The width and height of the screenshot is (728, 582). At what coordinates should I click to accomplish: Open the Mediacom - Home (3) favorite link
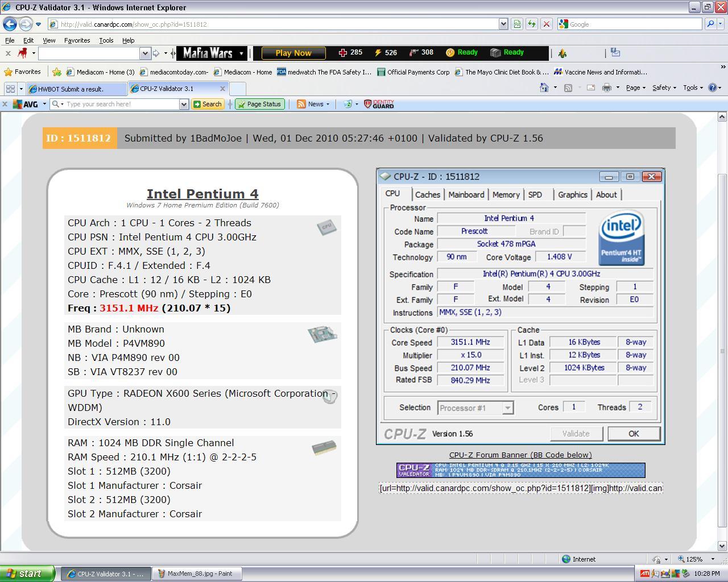(x=101, y=72)
